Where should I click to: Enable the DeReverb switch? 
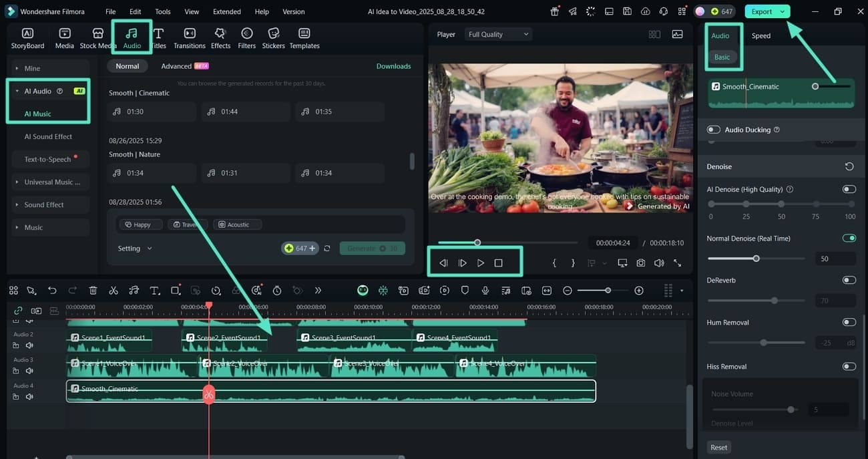click(x=849, y=280)
